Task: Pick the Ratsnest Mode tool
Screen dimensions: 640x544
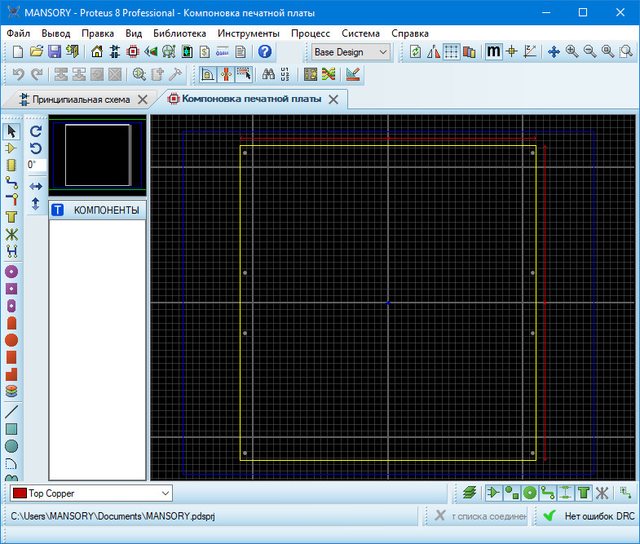Action: click(x=12, y=235)
